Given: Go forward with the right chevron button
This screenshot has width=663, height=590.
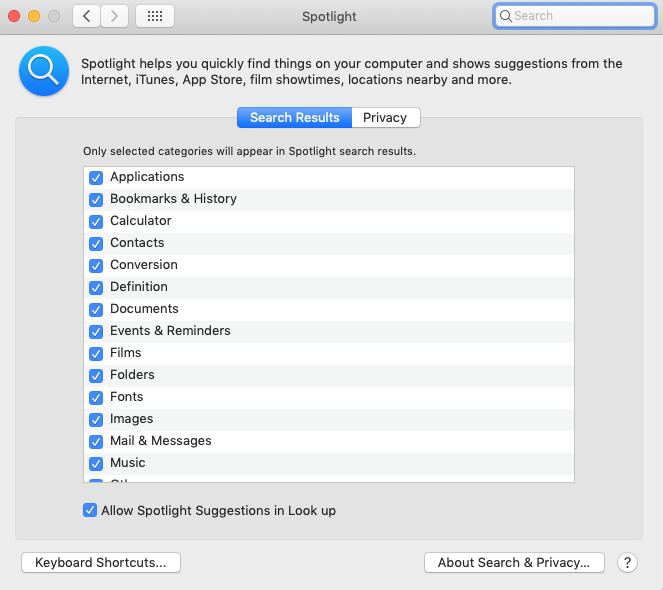Looking at the screenshot, I should tap(114, 16).
